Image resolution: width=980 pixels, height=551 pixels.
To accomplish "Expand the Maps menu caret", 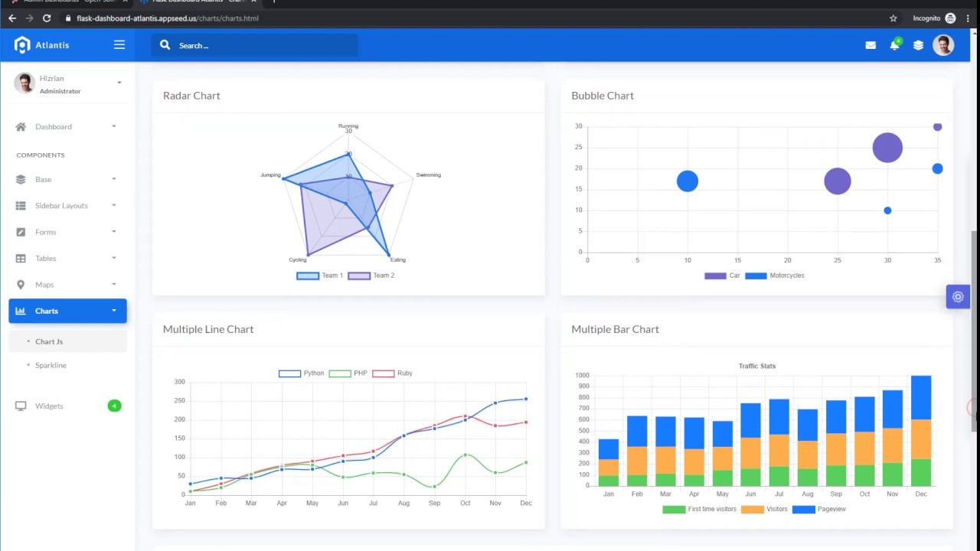I will 114,284.
